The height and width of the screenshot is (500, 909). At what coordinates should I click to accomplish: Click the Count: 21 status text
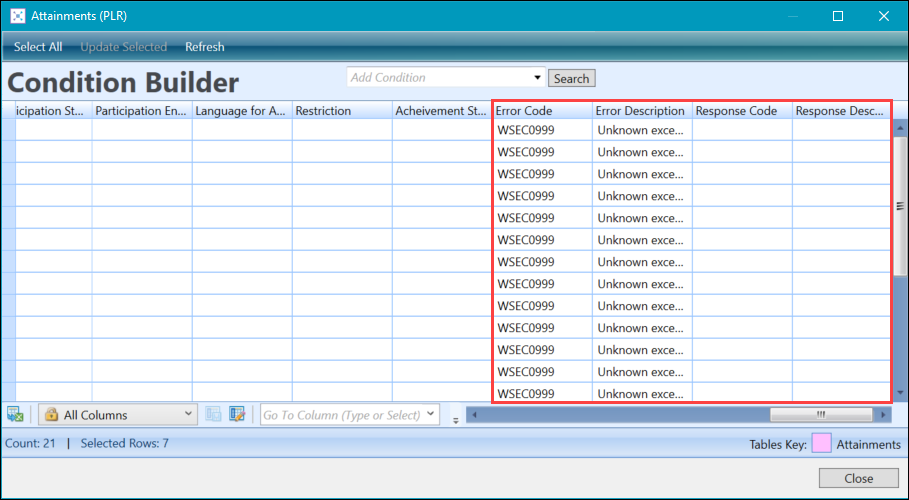[30, 443]
